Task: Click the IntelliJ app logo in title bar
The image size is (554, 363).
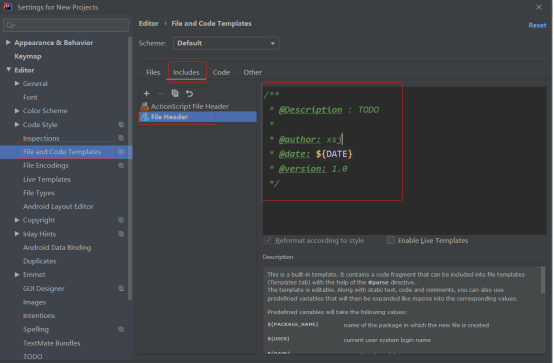Action: pos(8,7)
